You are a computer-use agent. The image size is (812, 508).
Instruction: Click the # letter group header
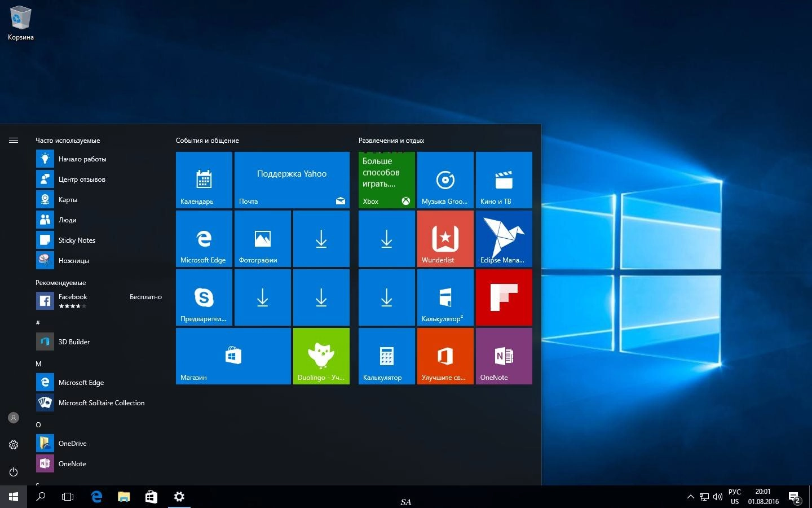[x=38, y=323]
